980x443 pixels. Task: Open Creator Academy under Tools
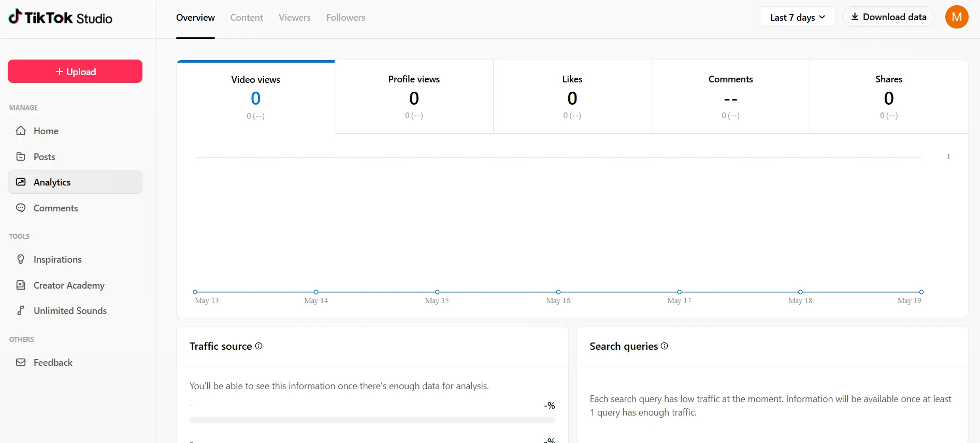pos(75,285)
